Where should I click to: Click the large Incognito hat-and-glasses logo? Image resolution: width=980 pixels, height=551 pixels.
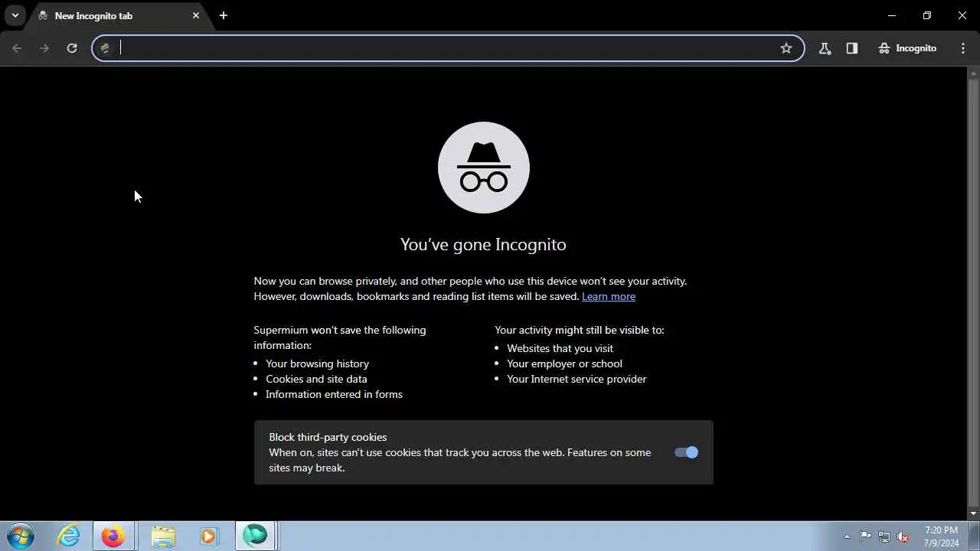click(484, 168)
